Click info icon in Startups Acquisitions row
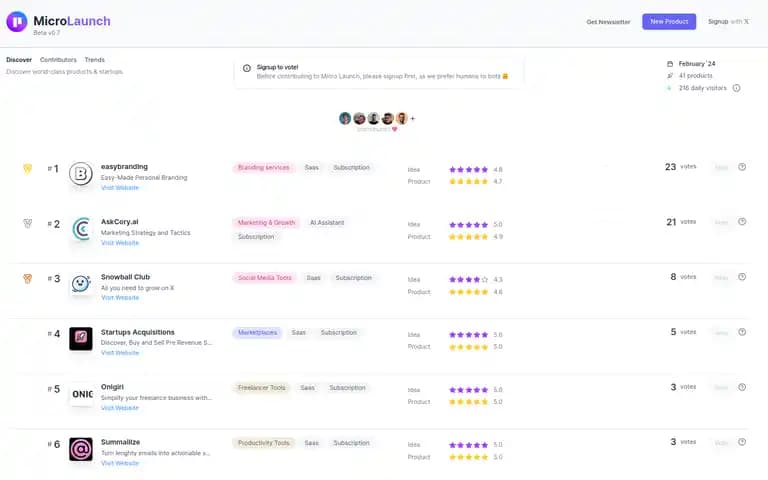Screen dimensions: 768x480 click(742, 332)
